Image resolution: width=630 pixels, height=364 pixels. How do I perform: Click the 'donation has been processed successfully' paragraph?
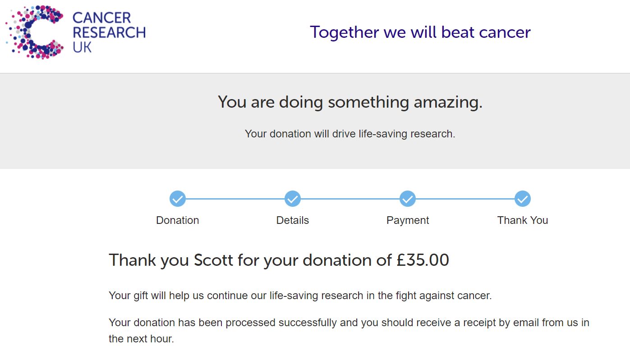point(349,331)
